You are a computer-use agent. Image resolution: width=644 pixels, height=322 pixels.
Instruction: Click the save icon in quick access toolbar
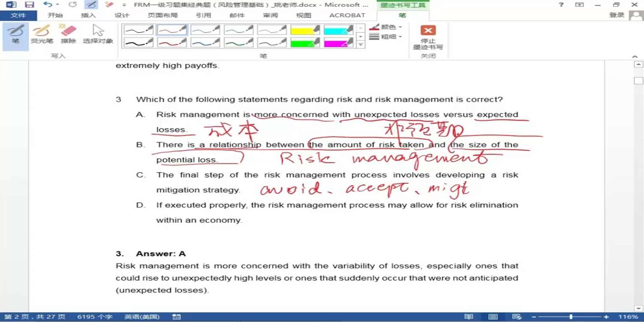[29, 5]
